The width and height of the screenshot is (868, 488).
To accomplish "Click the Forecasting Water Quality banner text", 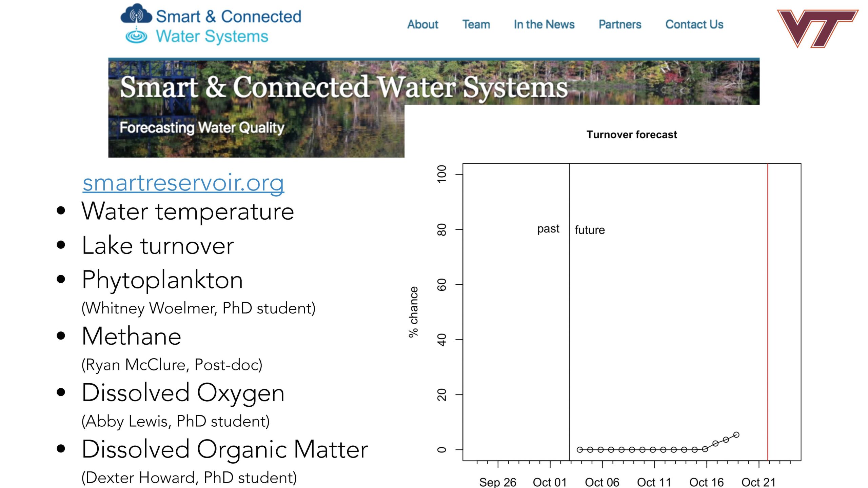I will coord(202,128).
